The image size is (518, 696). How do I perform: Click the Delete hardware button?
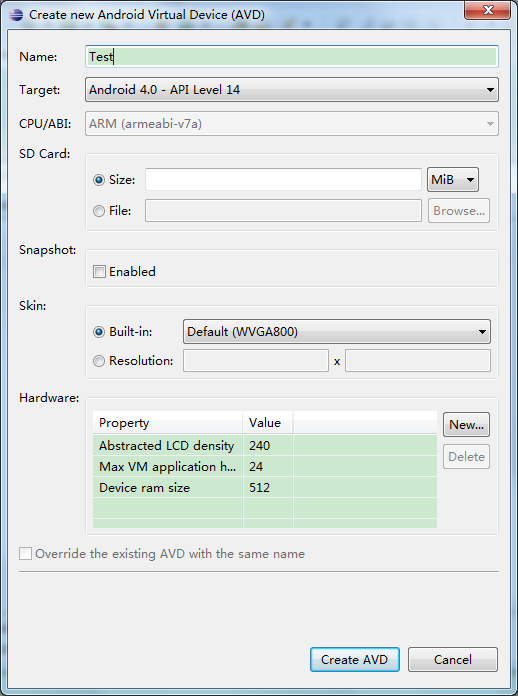(x=466, y=457)
